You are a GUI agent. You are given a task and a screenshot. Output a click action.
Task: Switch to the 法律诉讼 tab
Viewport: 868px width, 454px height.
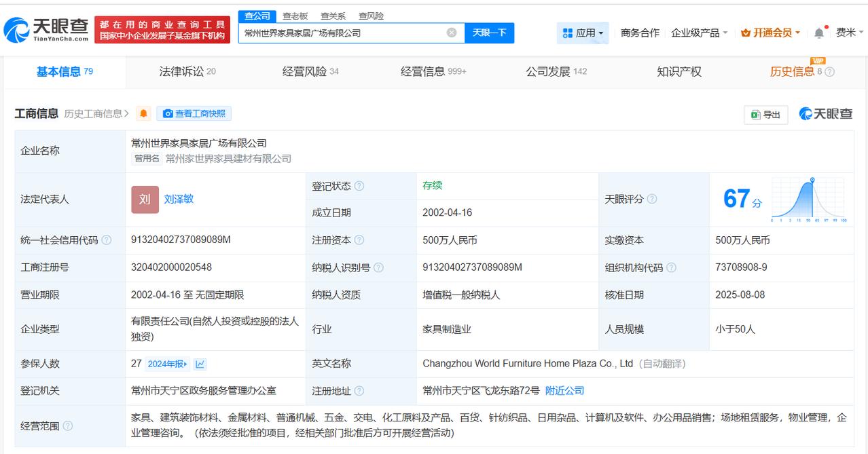click(187, 72)
